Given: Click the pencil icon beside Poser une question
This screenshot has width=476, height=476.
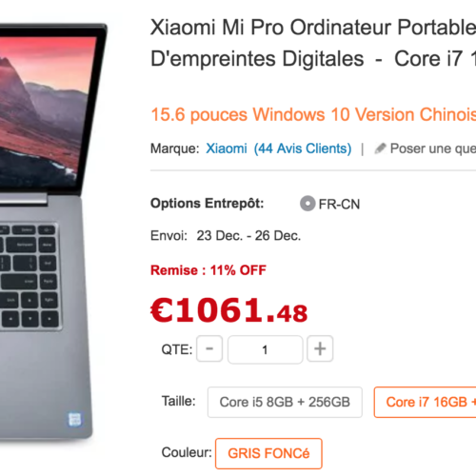Looking at the screenshot, I should (x=380, y=149).
